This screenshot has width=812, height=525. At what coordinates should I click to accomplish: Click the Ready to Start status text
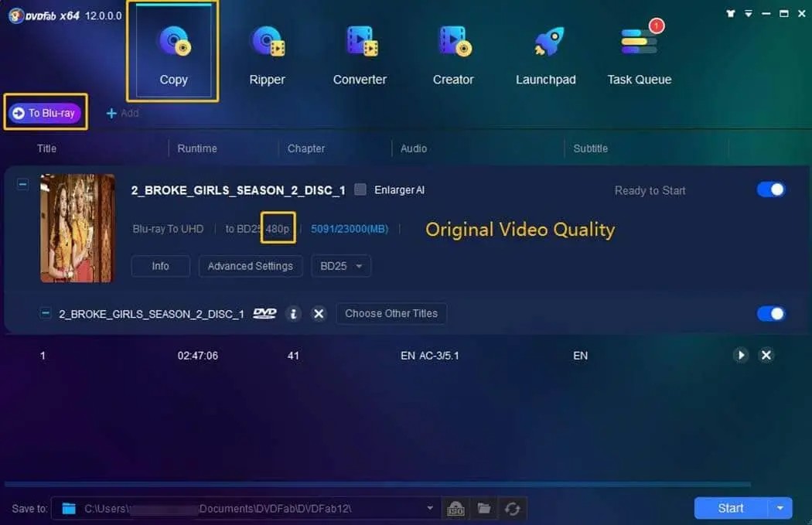click(x=650, y=190)
